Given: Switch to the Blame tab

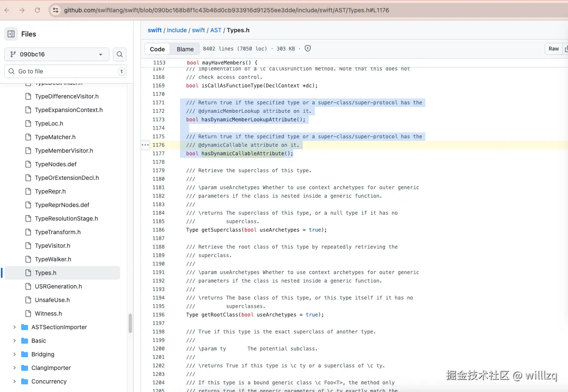Looking at the screenshot, I should (185, 49).
